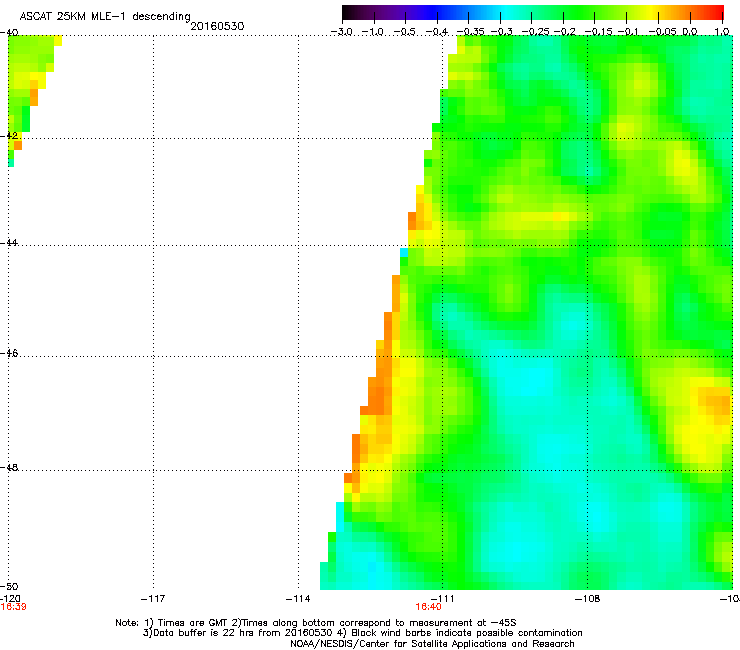Viewport: 740px width, 650px height.
Task: Click the -0.15 color bar label
Action: coord(598,32)
